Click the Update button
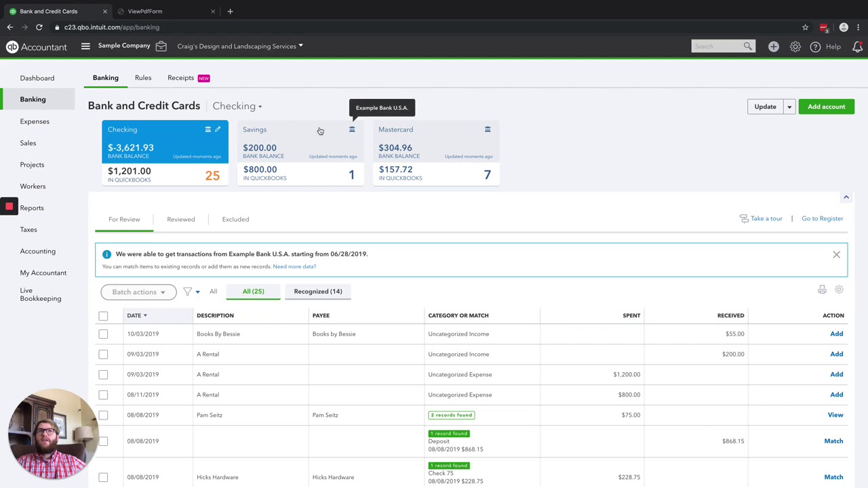This screenshot has width=868, height=488. [x=766, y=106]
